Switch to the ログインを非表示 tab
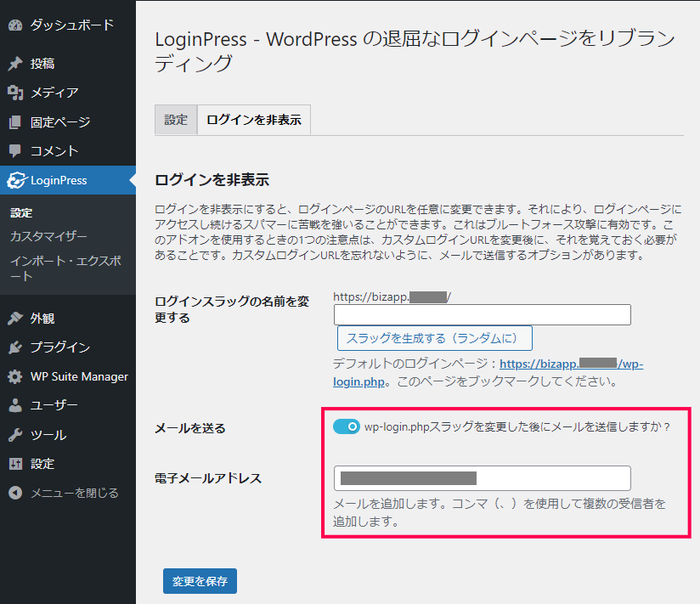700x604 pixels. pyautogui.click(x=254, y=120)
